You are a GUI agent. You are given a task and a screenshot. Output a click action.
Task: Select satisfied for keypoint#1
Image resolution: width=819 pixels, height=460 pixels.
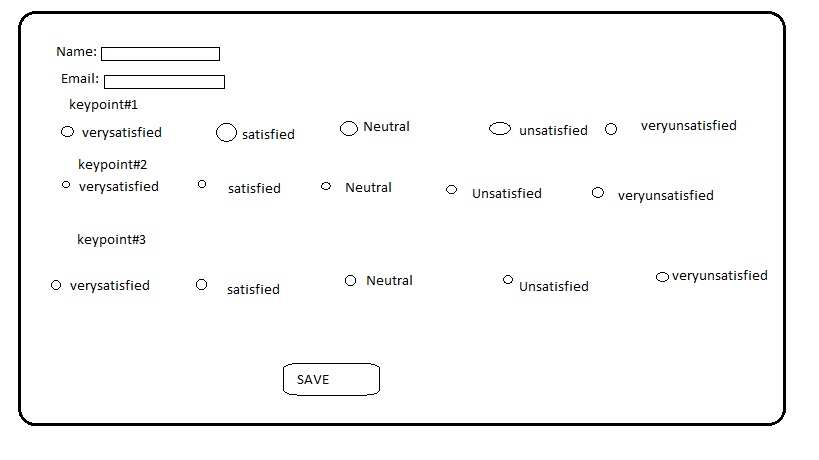pyautogui.click(x=227, y=132)
